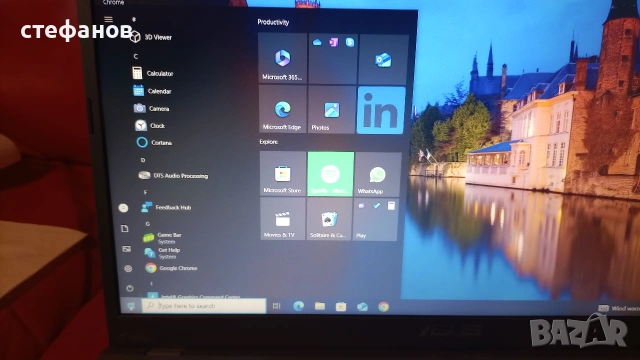Open the 3D Viewer app
The image size is (640, 360).
click(151, 37)
